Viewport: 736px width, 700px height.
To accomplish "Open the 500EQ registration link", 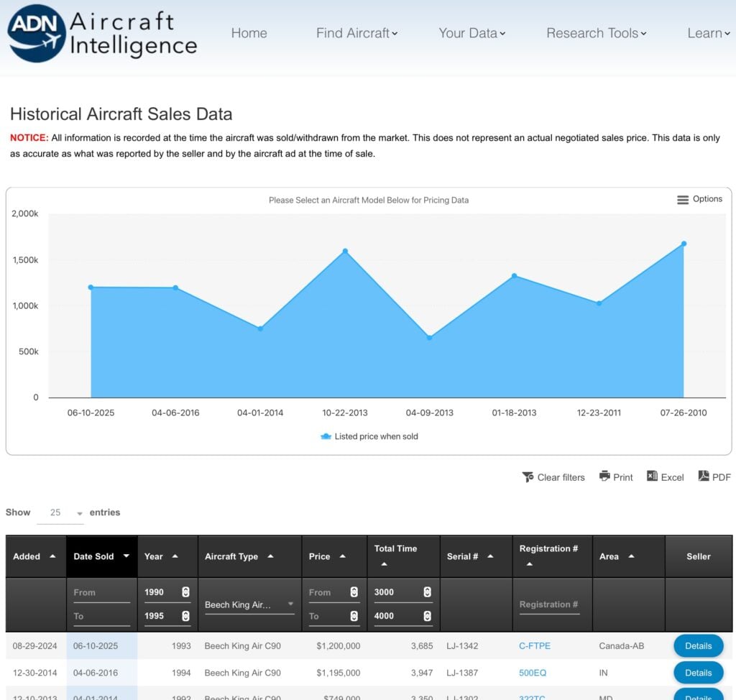I will (x=533, y=673).
